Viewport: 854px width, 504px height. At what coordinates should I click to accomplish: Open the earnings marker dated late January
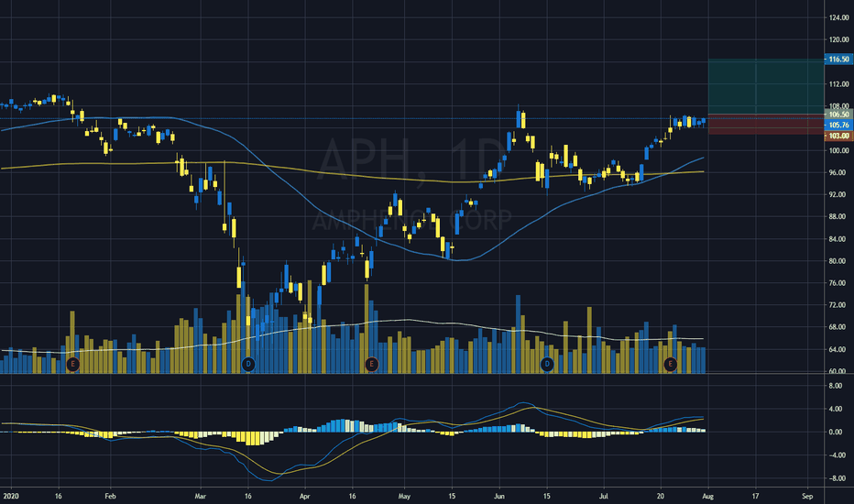(x=72, y=364)
